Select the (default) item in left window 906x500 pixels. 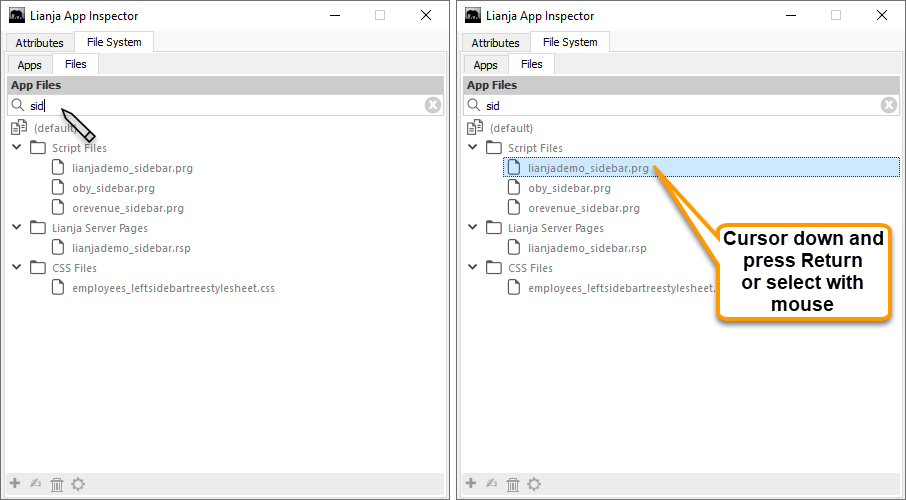click(x=54, y=128)
